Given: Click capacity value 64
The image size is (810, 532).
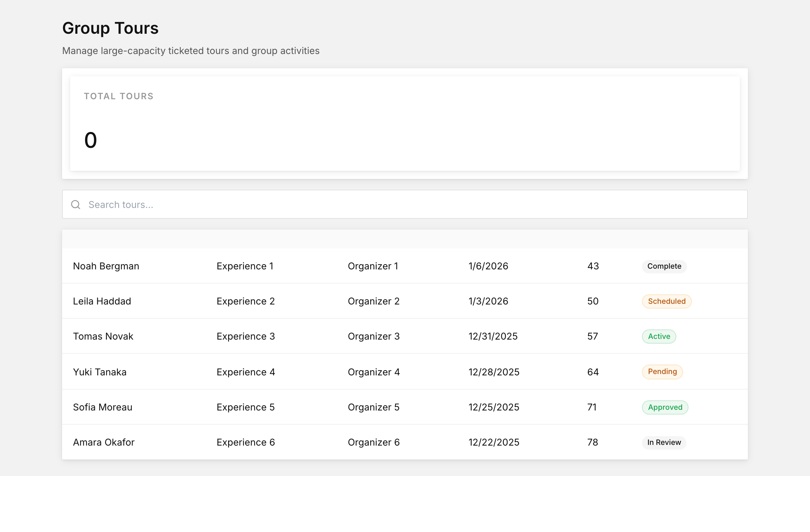Looking at the screenshot, I should pos(593,372).
